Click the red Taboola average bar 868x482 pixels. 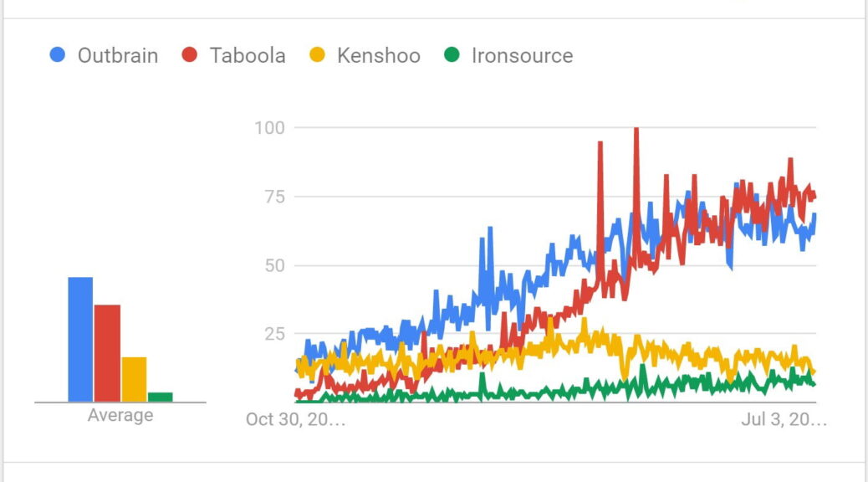coord(107,353)
